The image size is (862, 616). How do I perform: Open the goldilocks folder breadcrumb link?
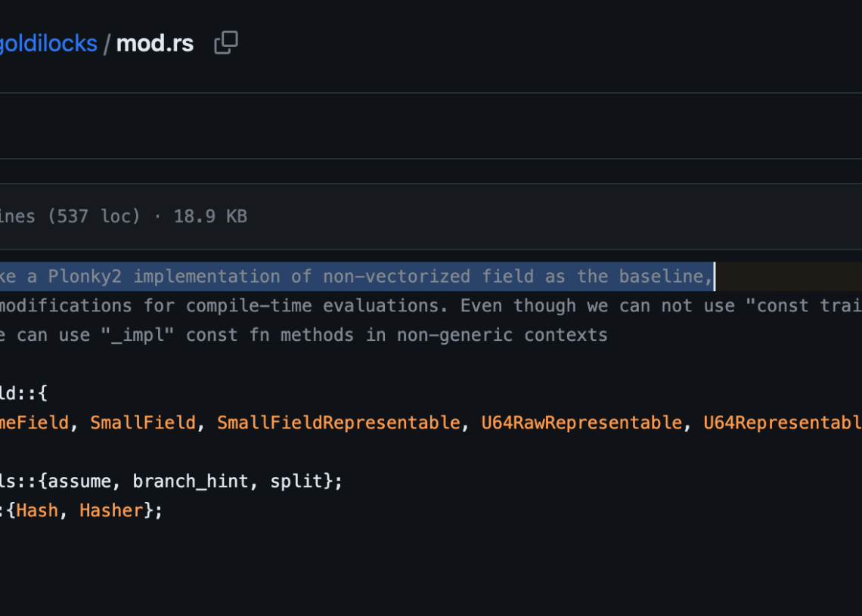[x=48, y=43]
